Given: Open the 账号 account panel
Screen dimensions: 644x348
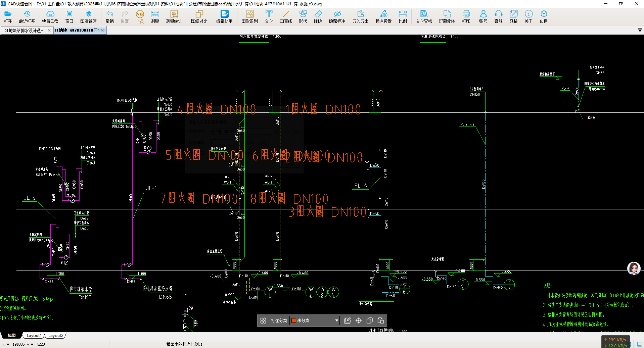Looking at the screenshot, I should [483, 16].
